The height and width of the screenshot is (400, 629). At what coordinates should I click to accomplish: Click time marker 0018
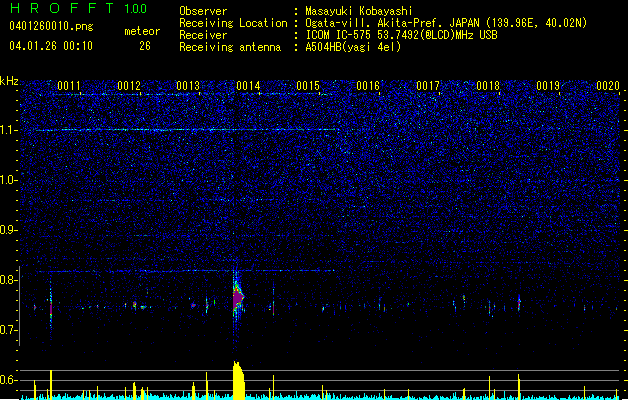pos(488,85)
